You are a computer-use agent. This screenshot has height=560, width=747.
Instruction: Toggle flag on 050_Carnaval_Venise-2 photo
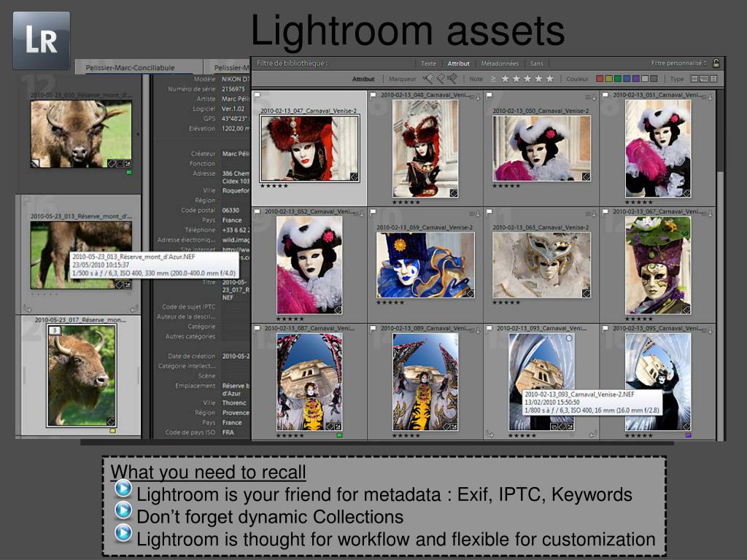[x=489, y=96]
